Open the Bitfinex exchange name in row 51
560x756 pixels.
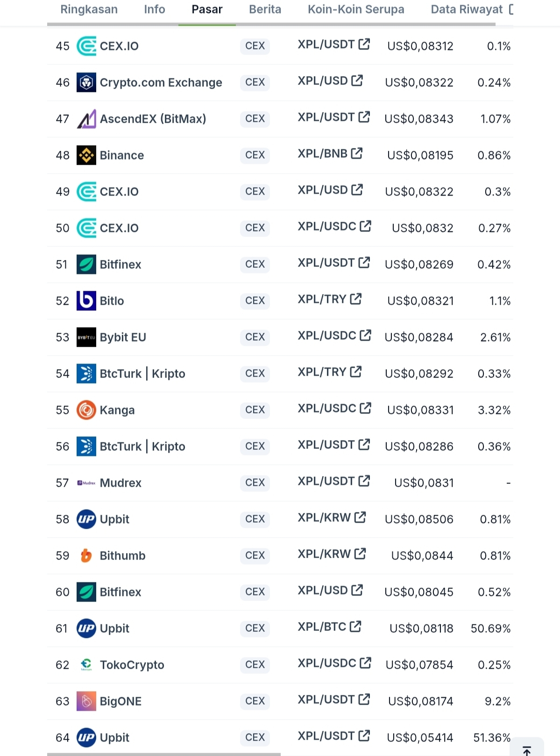click(121, 265)
